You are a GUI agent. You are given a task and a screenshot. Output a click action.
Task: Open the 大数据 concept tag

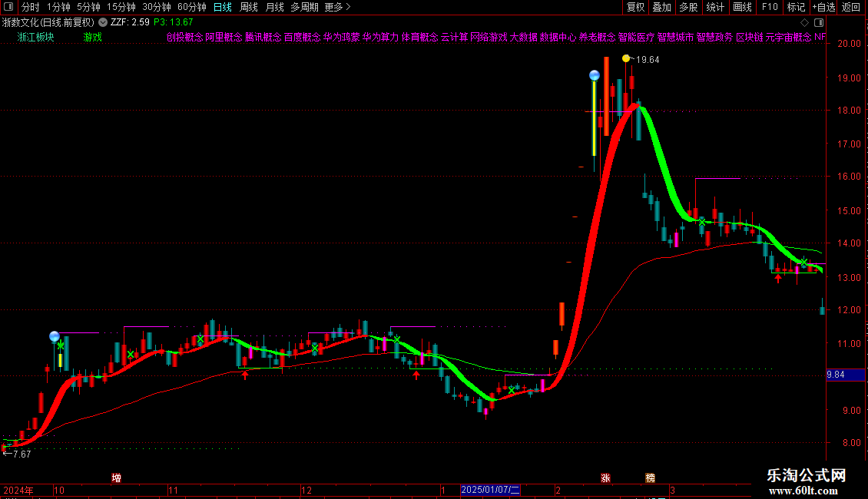[x=524, y=37]
